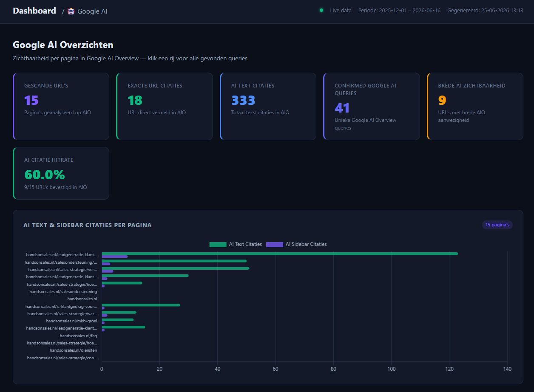
Task: Toggle the AI Sidebar Citaties legend series
Action: (296, 244)
